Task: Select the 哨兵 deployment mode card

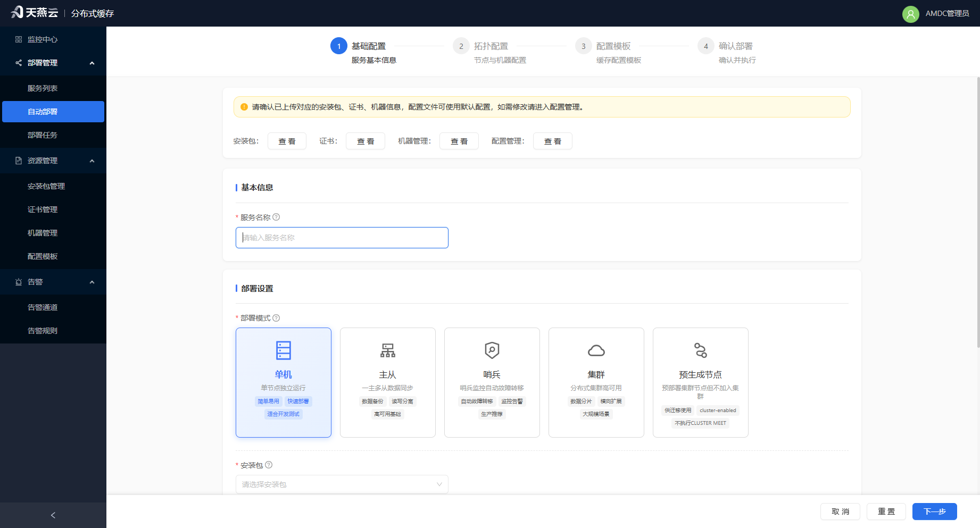Action: click(492, 382)
